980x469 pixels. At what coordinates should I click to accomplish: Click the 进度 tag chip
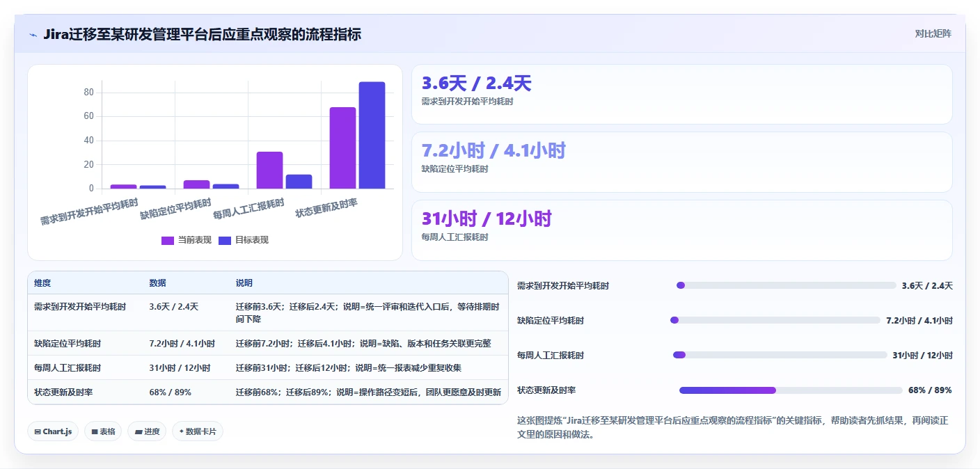tap(147, 431)
